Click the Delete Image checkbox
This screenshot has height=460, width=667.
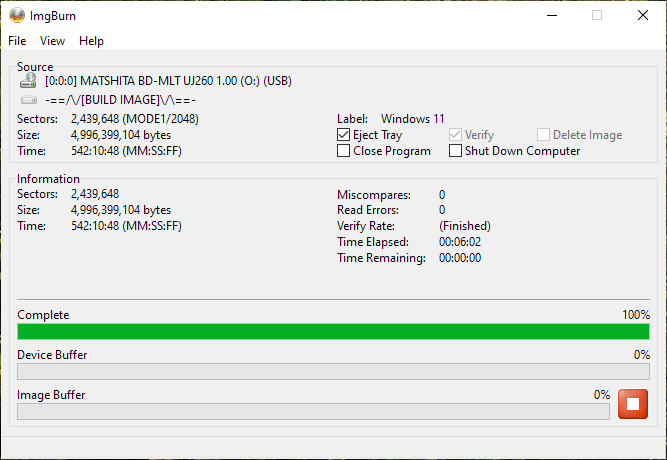[x=543, y=135]
